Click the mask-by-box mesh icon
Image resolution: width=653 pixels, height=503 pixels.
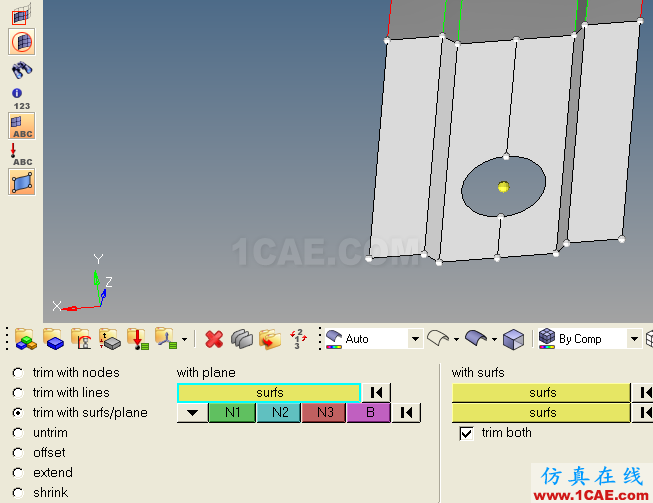pos(21,14)
